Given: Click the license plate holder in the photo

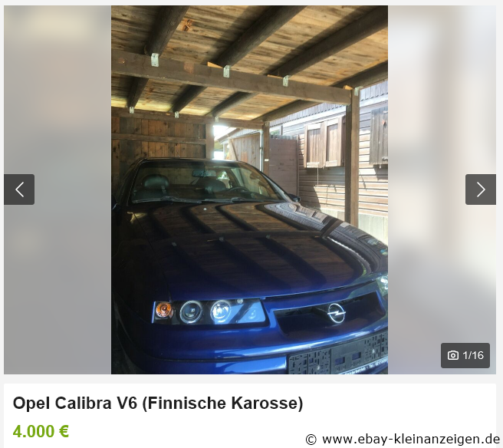Looking at the screenshot, I should 337,357.
